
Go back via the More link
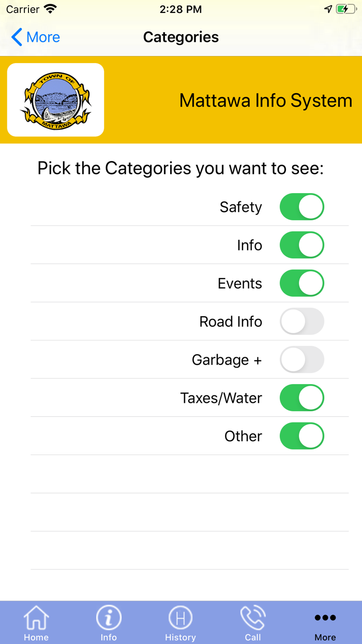(43, 37)
